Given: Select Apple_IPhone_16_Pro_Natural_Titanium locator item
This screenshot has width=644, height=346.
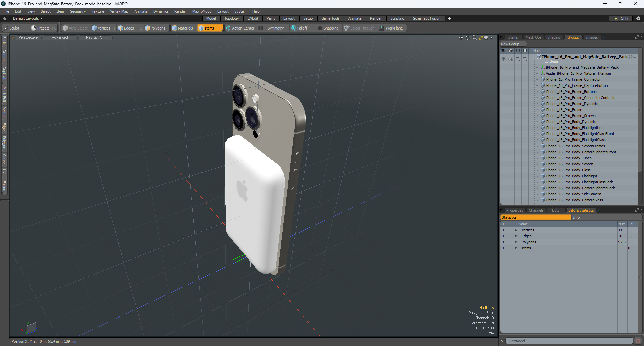Looking at the screenshot, I should coord(578,73).
